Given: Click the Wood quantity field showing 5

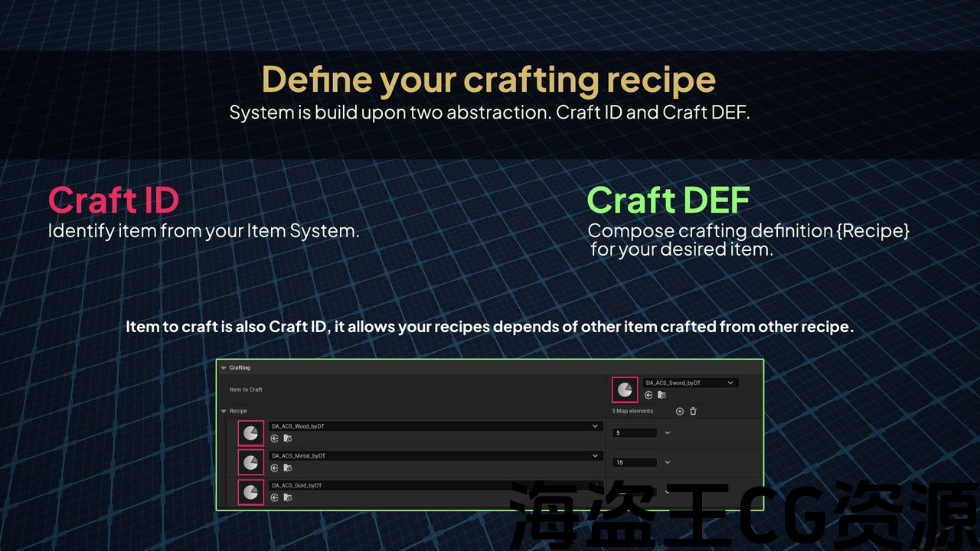Looking at the screenshot, I should pos(635,433).
